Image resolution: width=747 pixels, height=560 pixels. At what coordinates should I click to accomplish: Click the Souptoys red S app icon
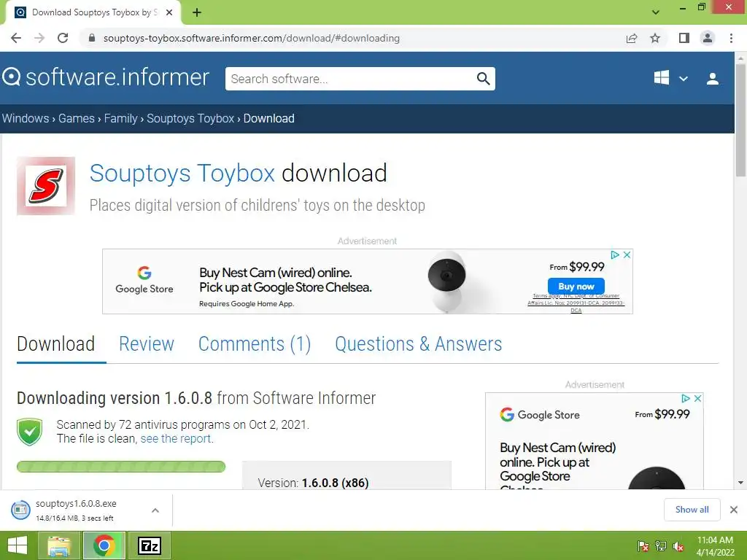[46, 186]
